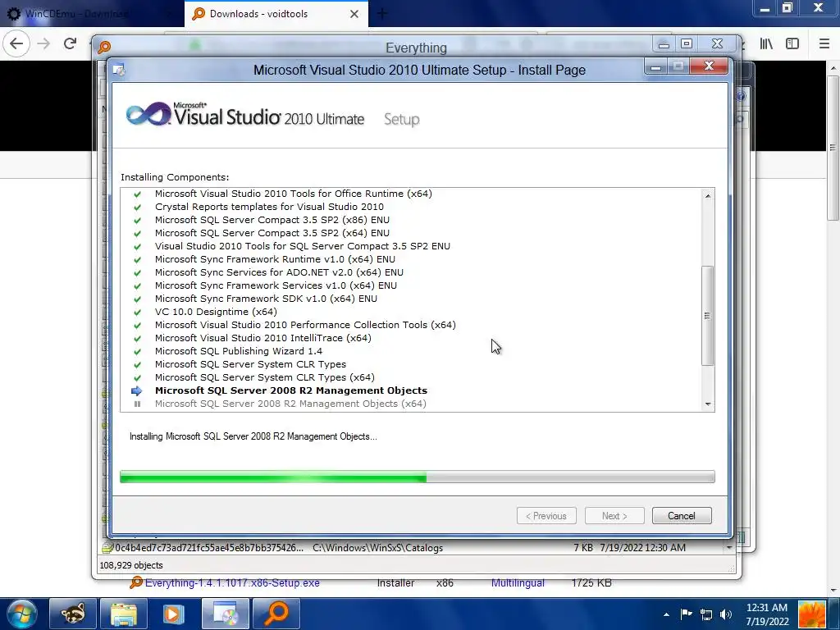Click the installation progress bar

(x=417, y=477)
